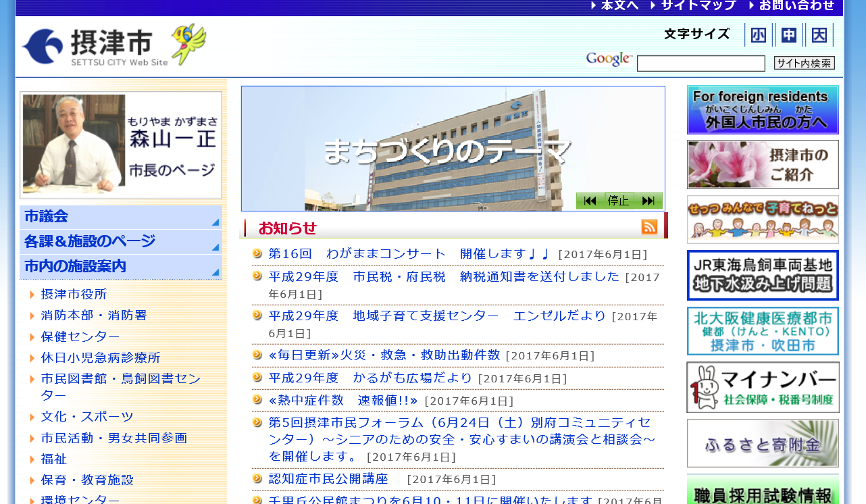Open 市民活動・男女共同参画 in sidebar
This screenshot has height=504, width=866.
click(x=114, y=438)
